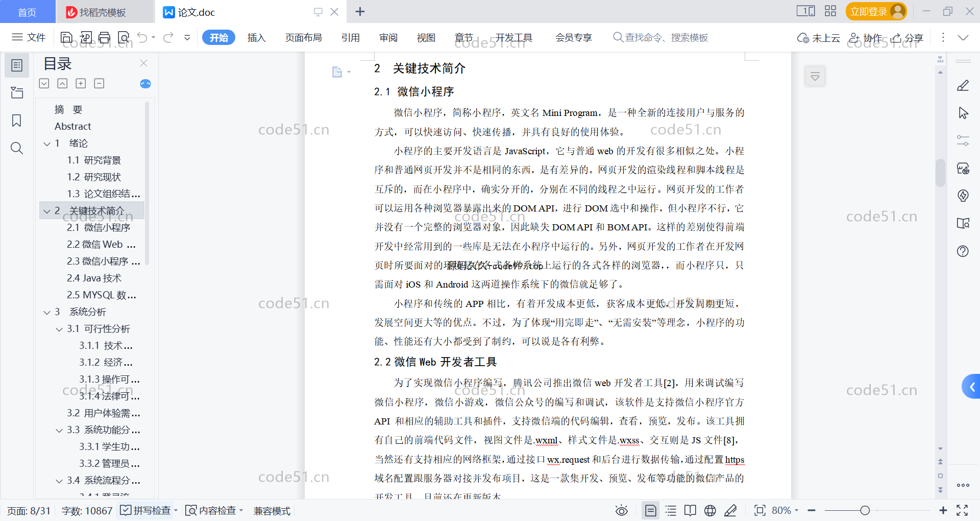
Task: Select the 视图 ribbon tab
Action: point(426,37)
